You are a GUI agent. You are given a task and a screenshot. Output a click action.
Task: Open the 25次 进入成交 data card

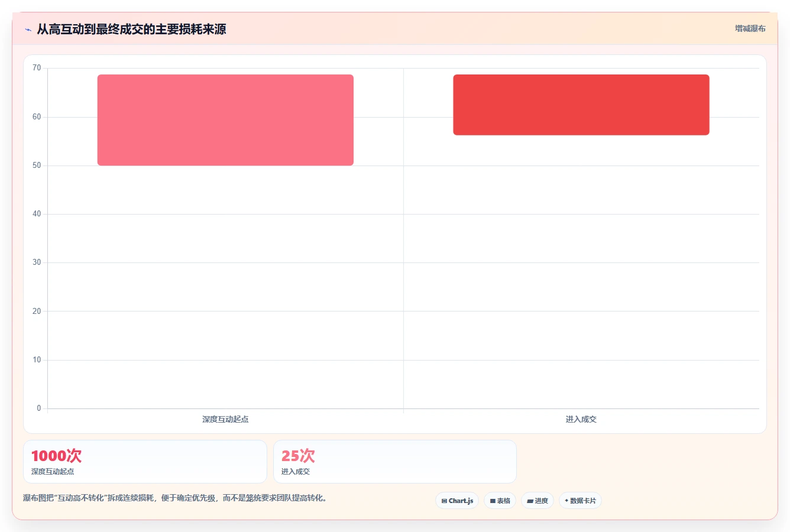coord(395,462)
